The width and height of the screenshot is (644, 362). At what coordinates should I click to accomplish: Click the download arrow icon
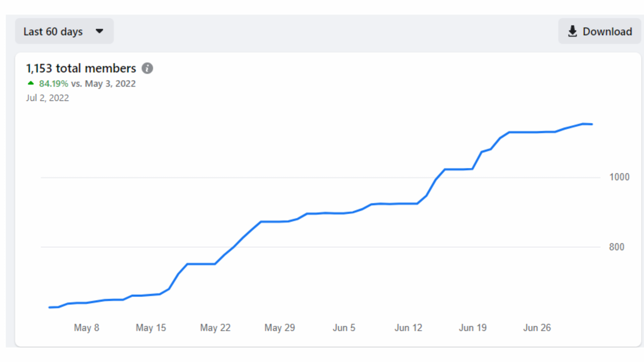coord(573,31)
